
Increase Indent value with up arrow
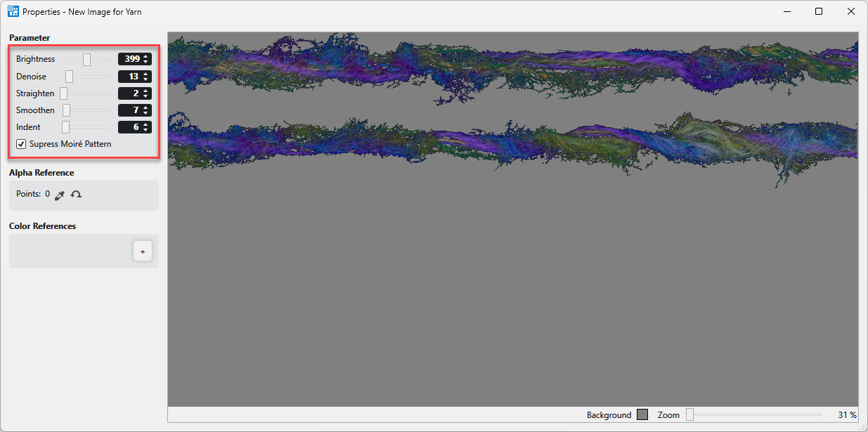tap(145, 124)
